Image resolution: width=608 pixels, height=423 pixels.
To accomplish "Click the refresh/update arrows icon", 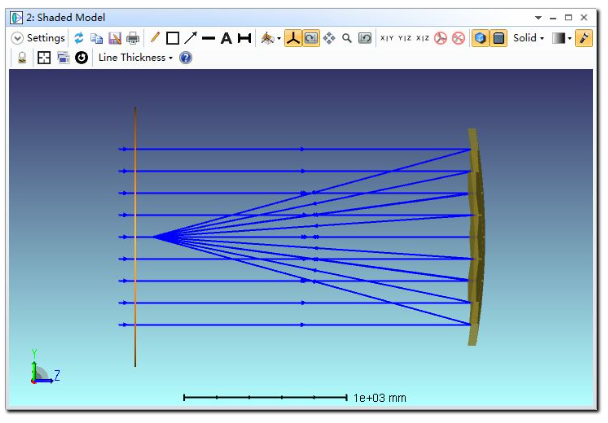I will 79,38.
